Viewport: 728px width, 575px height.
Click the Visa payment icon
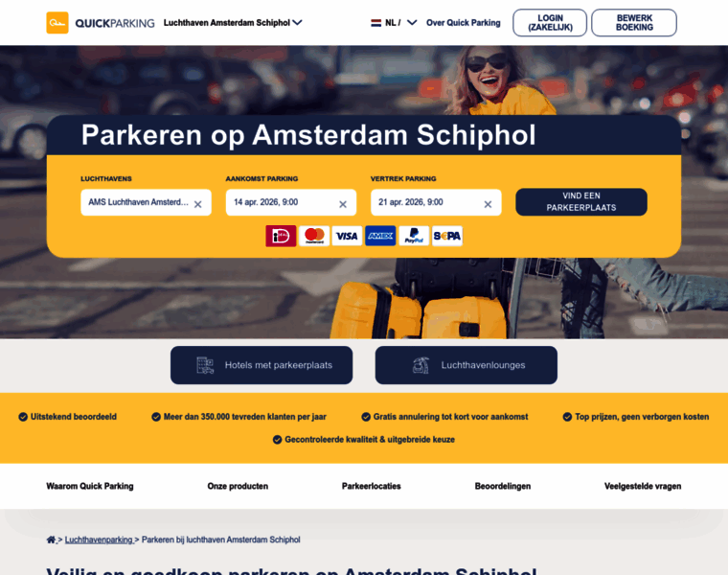pyautogui.click(x=347, y=236)
